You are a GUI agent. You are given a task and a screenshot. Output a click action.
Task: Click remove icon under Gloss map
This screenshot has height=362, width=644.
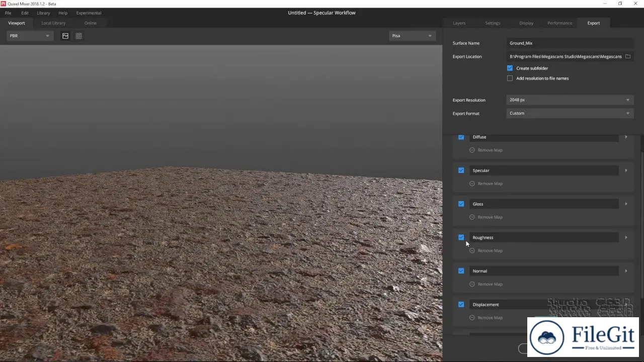coord(472,217)
